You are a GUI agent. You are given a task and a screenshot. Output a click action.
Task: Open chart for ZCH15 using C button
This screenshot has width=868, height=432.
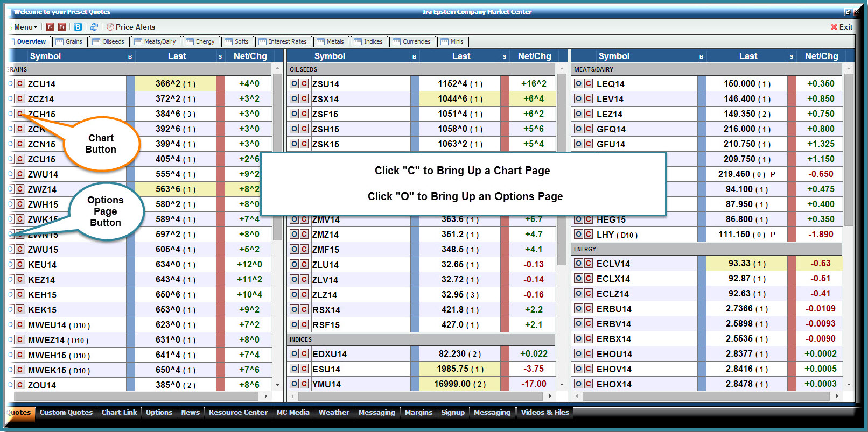pos(20,114)
